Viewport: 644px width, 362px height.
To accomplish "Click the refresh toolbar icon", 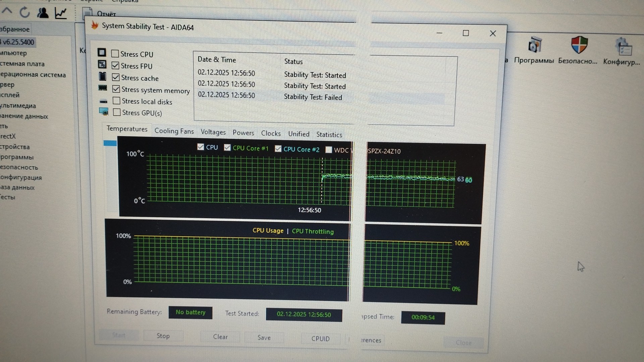I will point(24,13).
